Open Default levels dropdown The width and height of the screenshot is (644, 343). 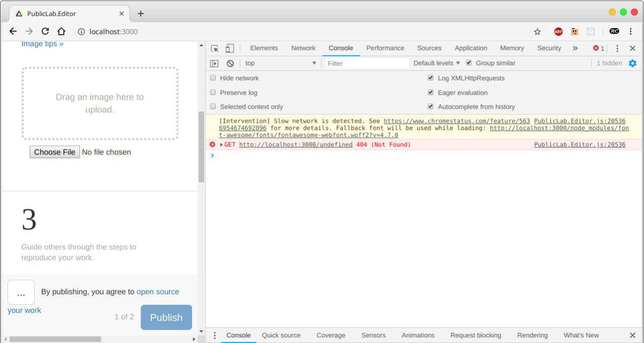click(437, 63)
